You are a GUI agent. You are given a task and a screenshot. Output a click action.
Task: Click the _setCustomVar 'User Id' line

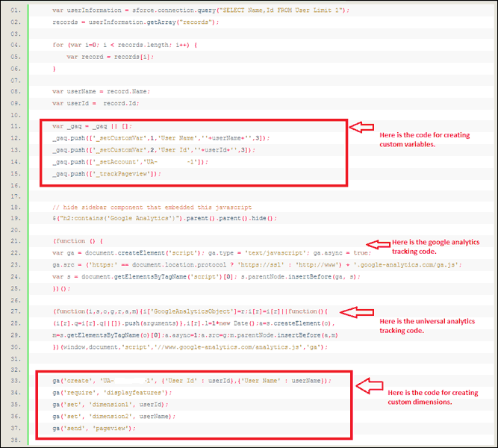(x=154, y=149)
